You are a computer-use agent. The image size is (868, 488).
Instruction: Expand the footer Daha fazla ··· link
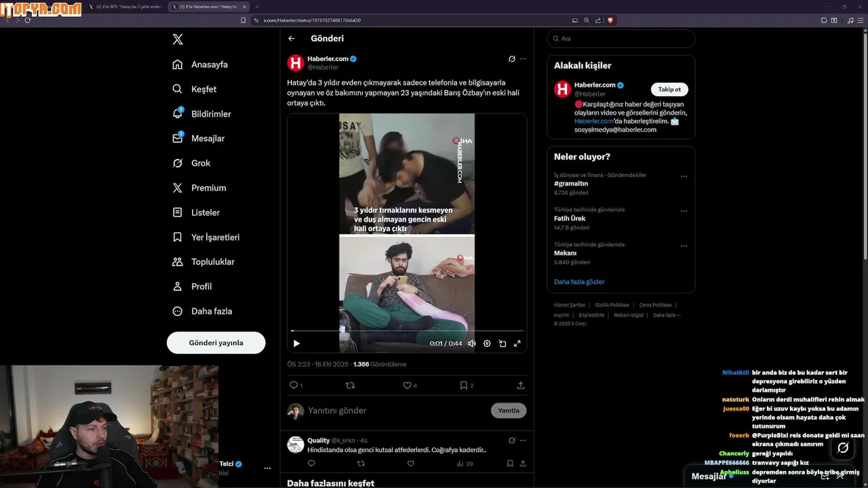click(667, 315)
